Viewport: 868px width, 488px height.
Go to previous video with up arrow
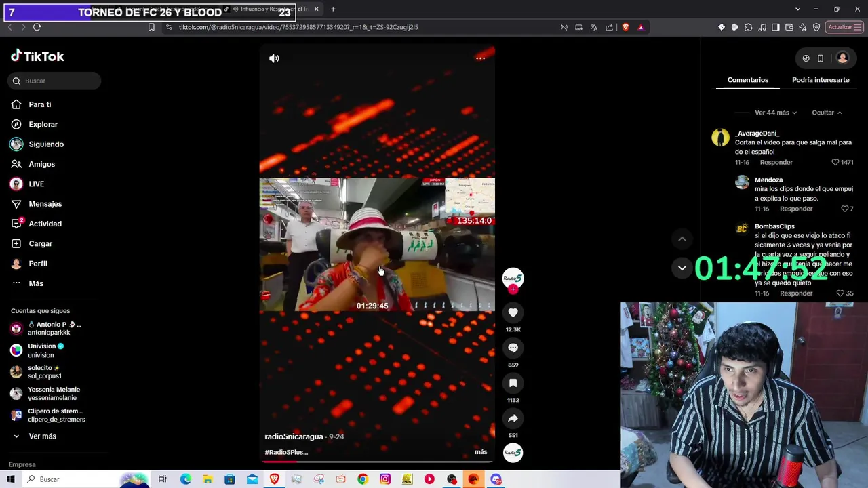coord(682,239)
